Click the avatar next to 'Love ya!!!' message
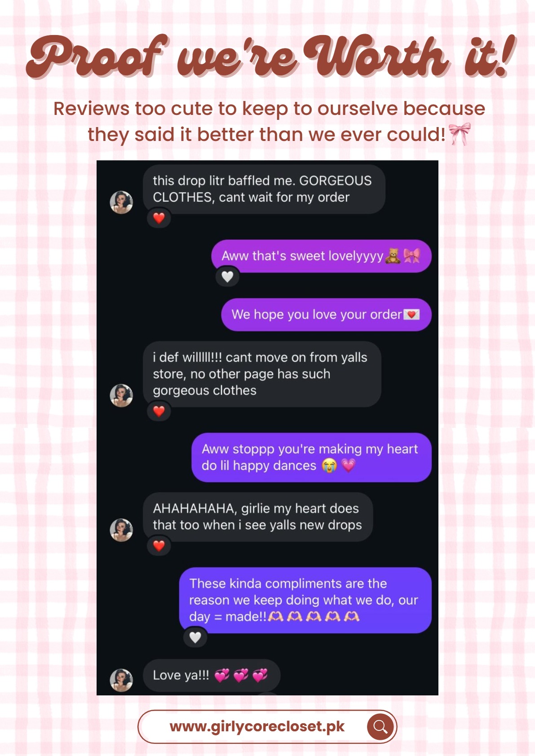The width and height of the screenshot is (535, 756). (121, 680)
